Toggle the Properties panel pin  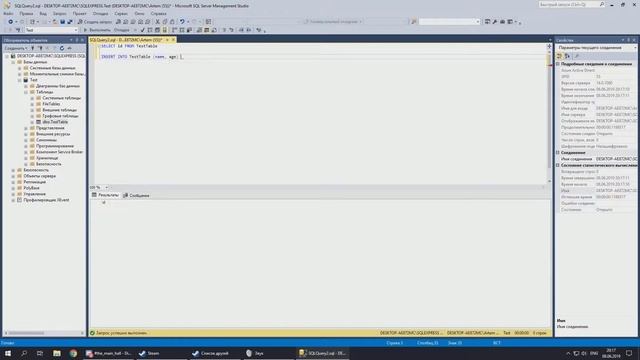click(628, 40)
